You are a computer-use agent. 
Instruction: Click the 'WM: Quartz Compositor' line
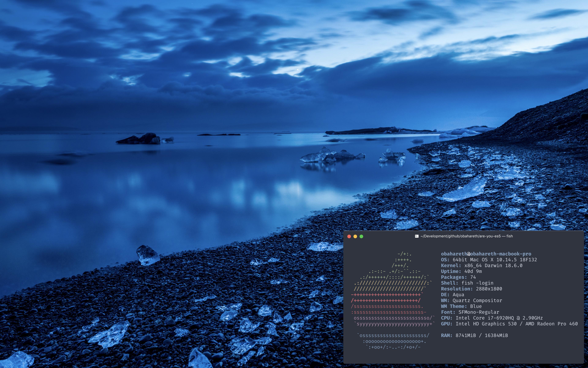click(x=471, y=301)
